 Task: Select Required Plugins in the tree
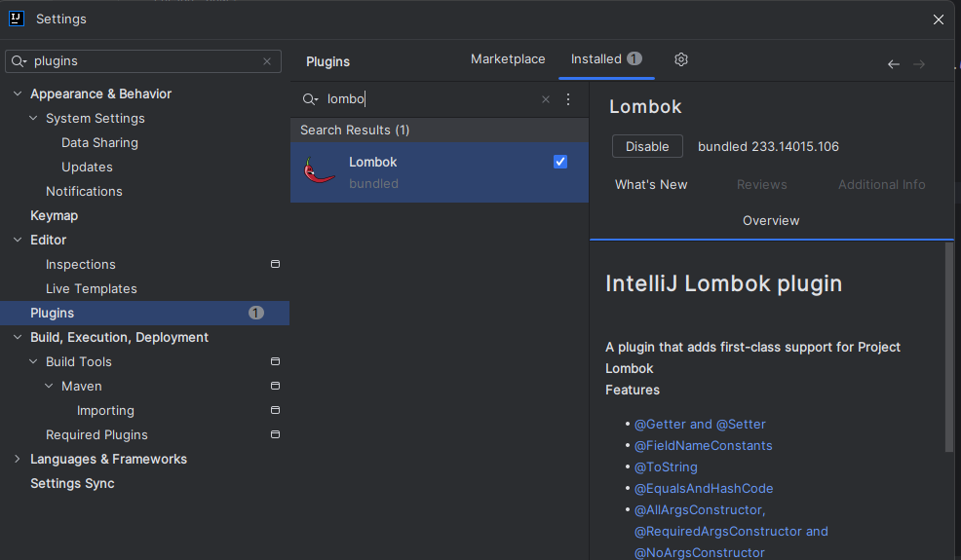click(96, 434)
